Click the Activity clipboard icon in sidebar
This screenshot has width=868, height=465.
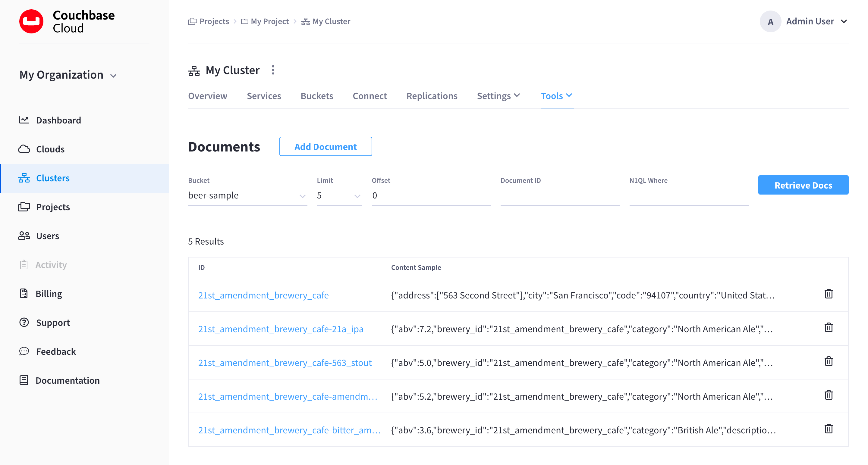[24, 265]
